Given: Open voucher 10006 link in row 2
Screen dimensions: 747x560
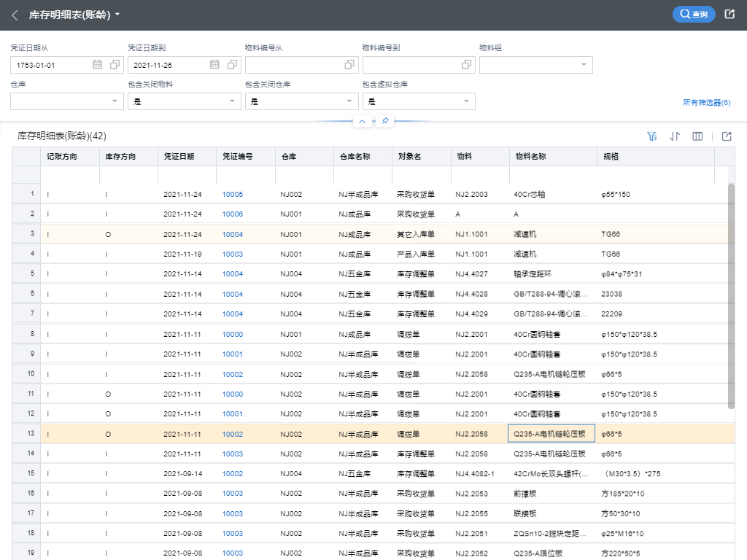Looking at the screenshot, I should (233, 214).
